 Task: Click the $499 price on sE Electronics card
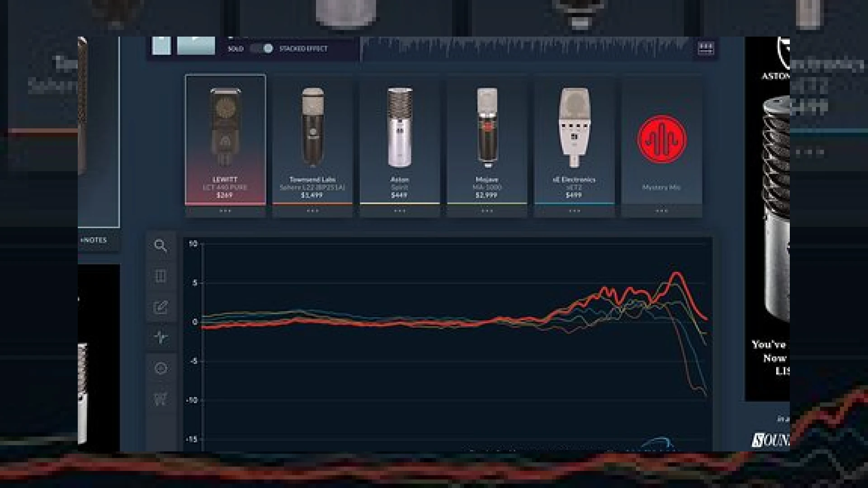point(574,195)
